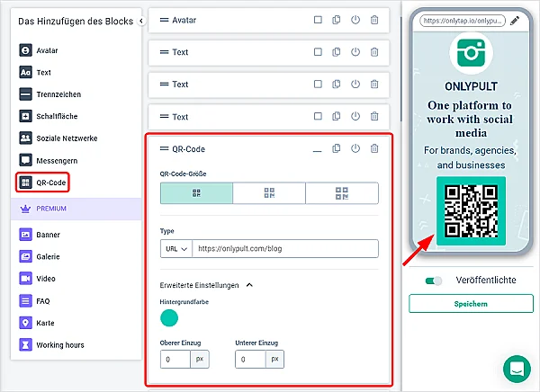Image resolution: width=540 pixels, height=392 pixels.
Task: Open the Hintergrundfarbe color picker
Action: click(169, 318)
